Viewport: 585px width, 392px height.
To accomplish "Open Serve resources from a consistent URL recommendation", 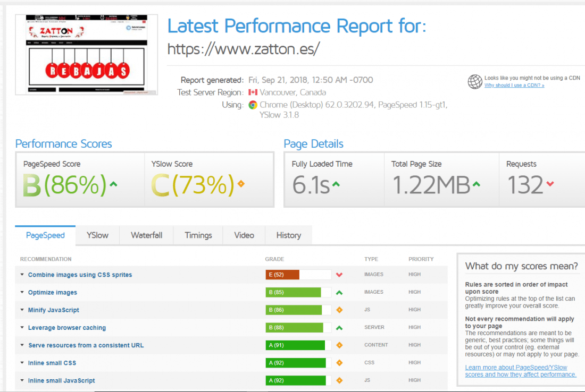I will 86,345.
